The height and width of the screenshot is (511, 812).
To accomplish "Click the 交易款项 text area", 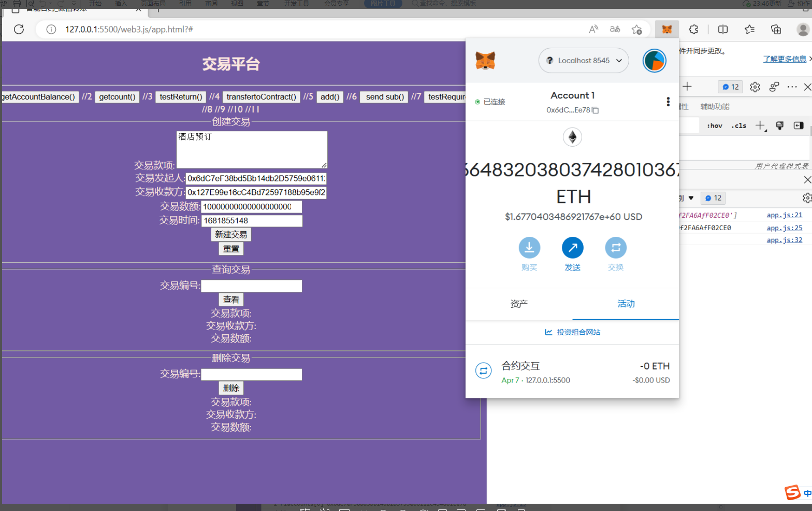I will pyautogui.click(x=252, y=150).
